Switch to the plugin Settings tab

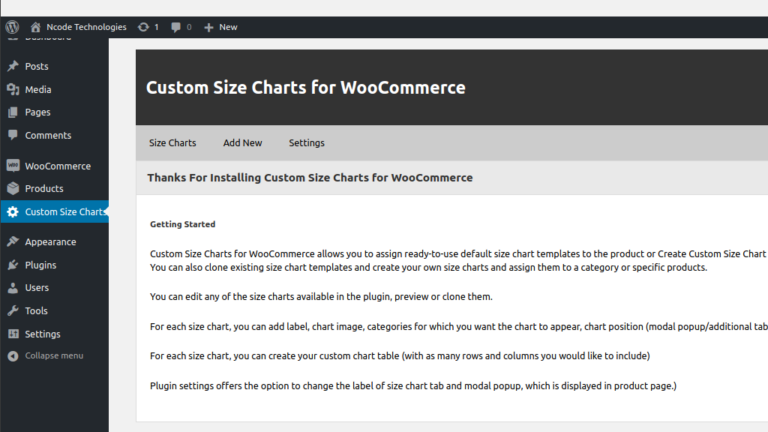[306, 143]
